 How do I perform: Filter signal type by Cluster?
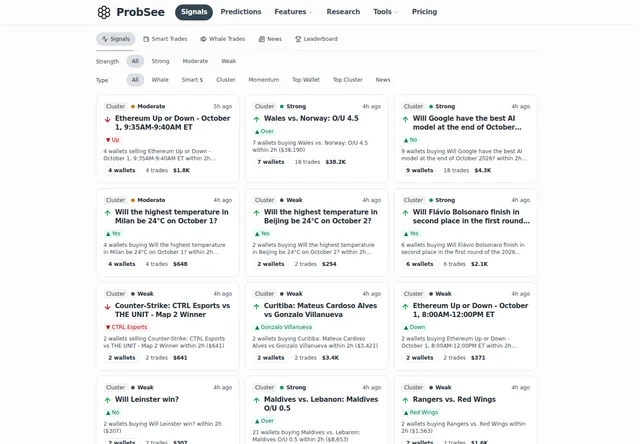(226, 80)
